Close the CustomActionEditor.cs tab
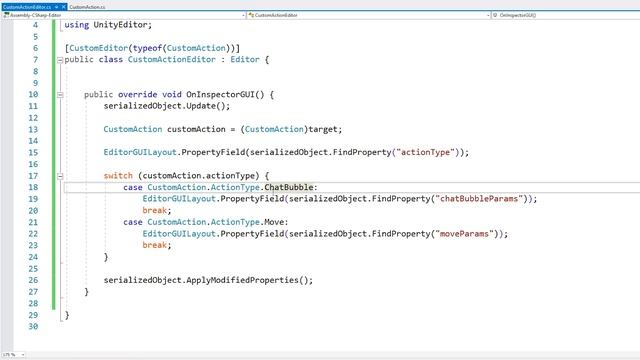Viewport: 640px width, 360px height. click(63, 7)
